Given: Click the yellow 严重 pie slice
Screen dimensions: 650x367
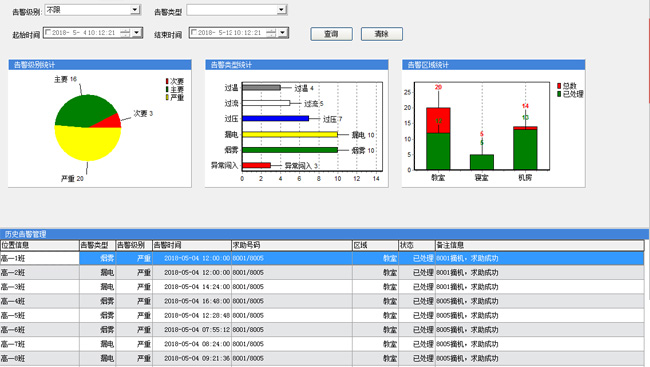Looking at the screenshot, I should tap(87, 144).
